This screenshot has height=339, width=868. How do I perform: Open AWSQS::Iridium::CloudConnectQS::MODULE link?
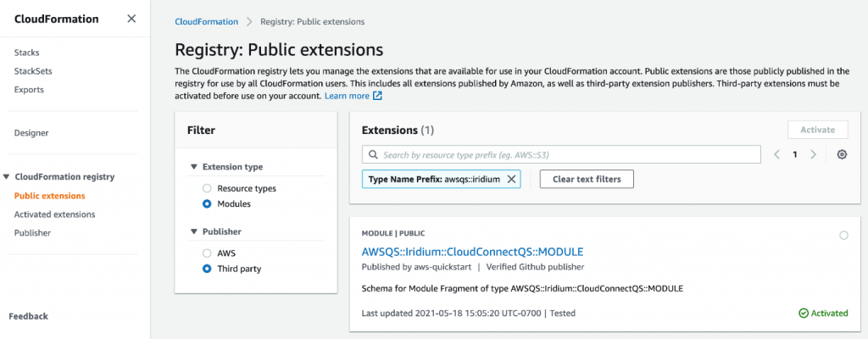coord(472,252)
